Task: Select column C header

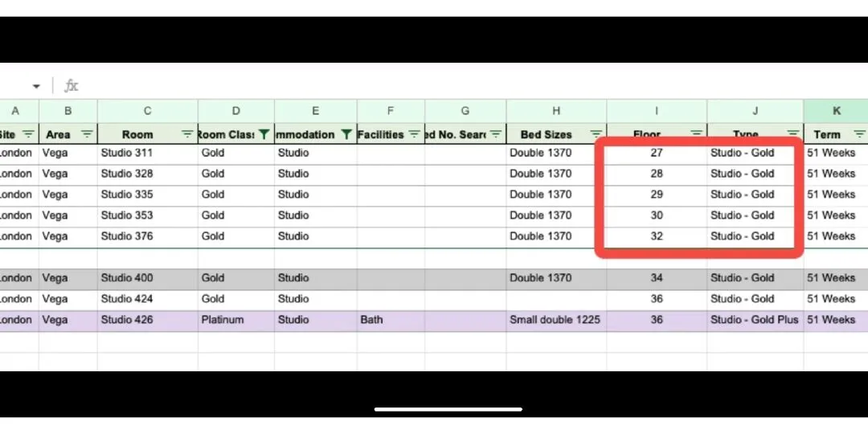Action: (147, 111)
